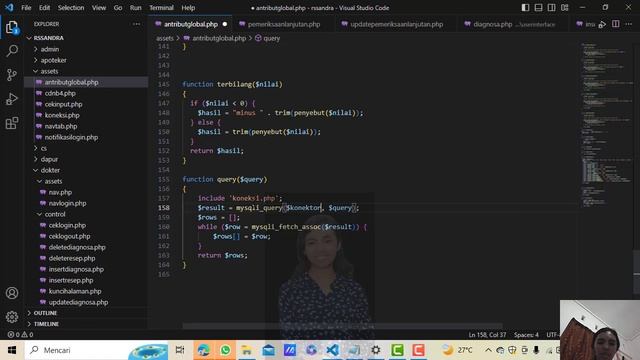Switch to the pemeriksaanlanjutan.php tab
This screenshot has width=640, height=360.
pyautogui.click(x=284, y=24)
